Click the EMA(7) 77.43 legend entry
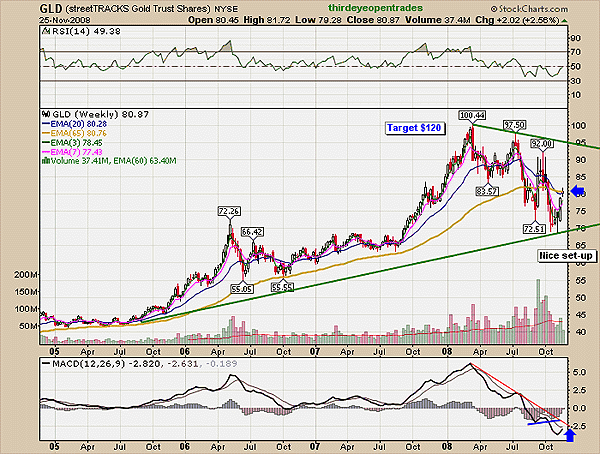The image size is (600, 454). tap(77, 152)
